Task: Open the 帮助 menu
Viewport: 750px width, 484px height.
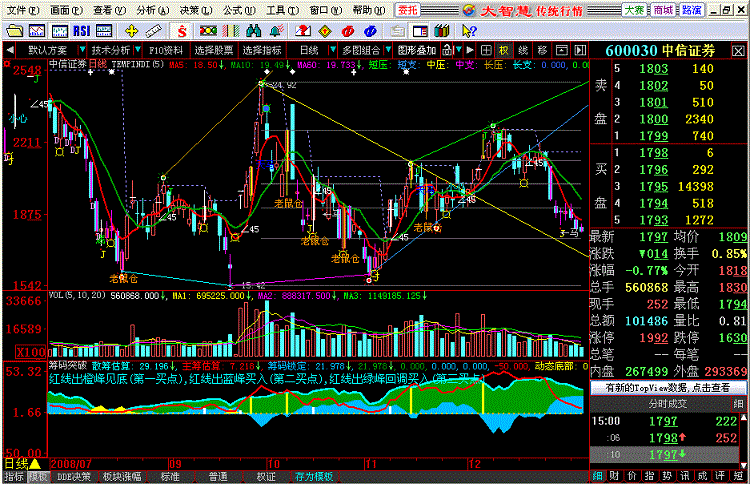Action: [369, 10]
